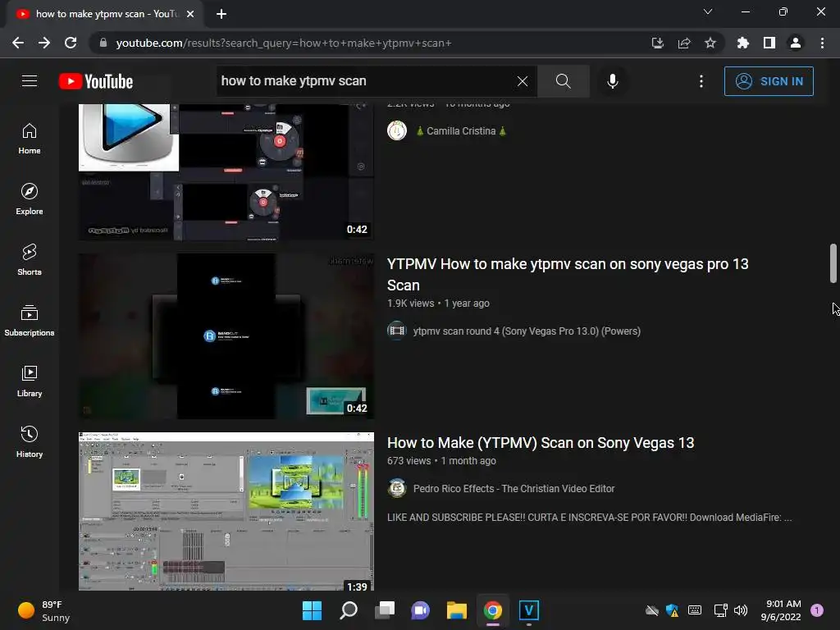The width and height of the screenshot is (840, 630).
Task: Open Camilla Cristina channel avatar
Action: [x=397, y=130]
